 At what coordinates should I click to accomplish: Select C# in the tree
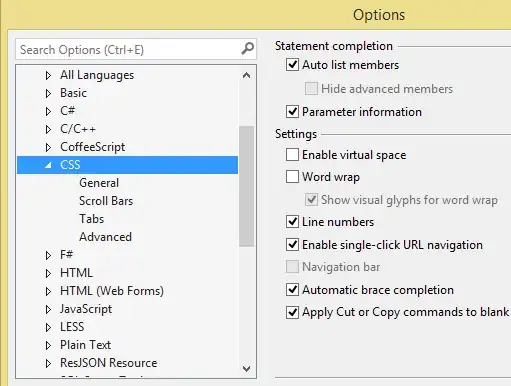point(68,111)
